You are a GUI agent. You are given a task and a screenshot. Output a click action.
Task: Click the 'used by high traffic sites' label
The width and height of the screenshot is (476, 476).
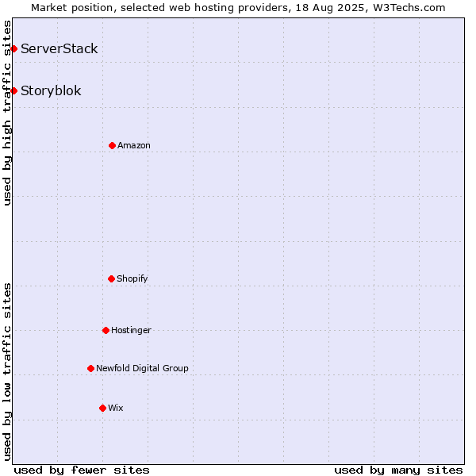(6, 113)
